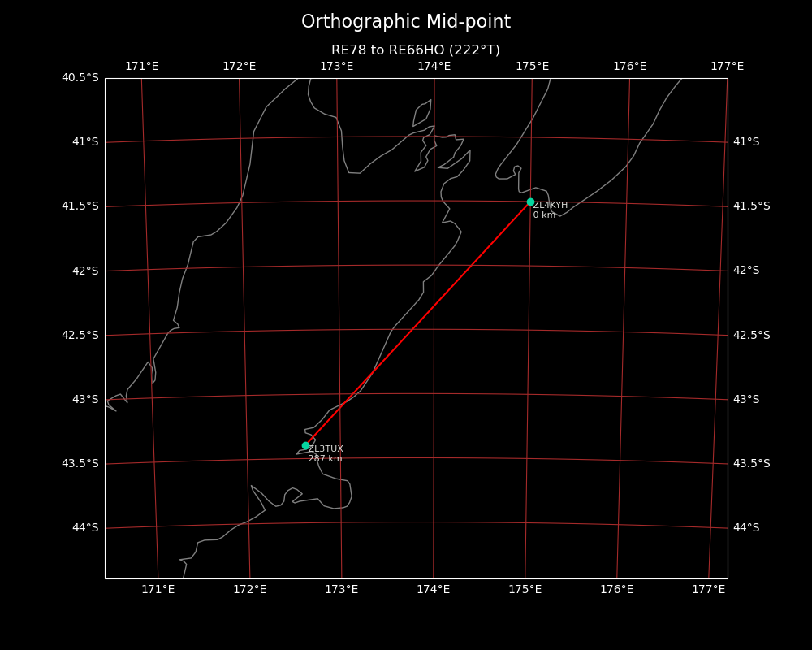
Task: Click the green ZL4KYH station marker
Action: click(x=530, y=201)
